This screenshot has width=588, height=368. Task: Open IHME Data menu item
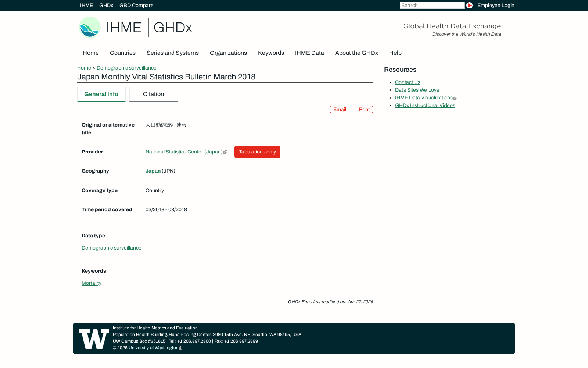[x=309, y=53]
